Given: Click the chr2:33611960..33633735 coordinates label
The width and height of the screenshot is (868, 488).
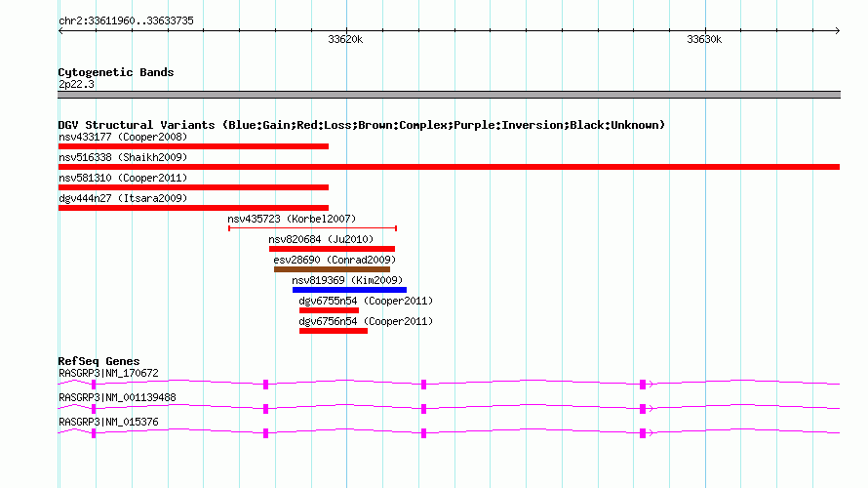Looking at the screenshot, I should 126,20.
